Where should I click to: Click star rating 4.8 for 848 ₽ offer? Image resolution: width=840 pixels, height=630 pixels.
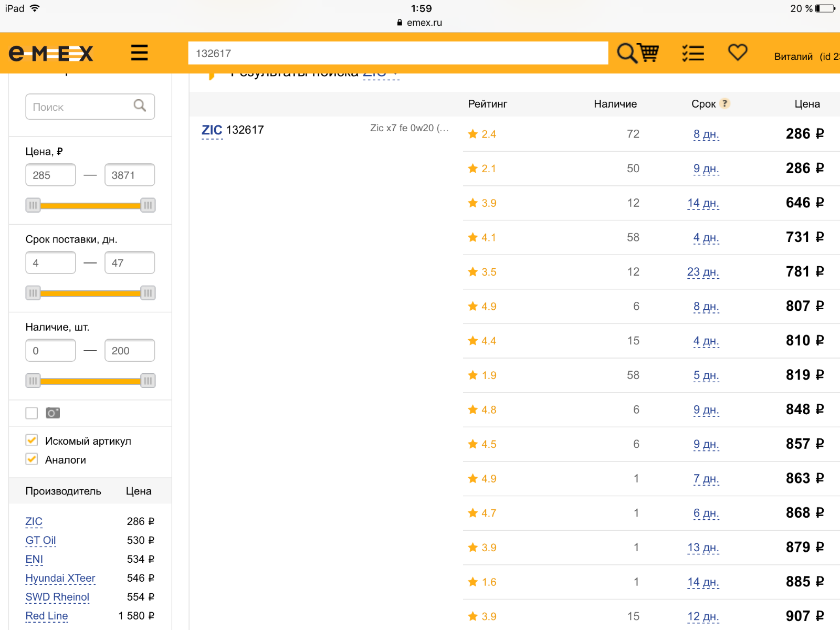point(482,409)
